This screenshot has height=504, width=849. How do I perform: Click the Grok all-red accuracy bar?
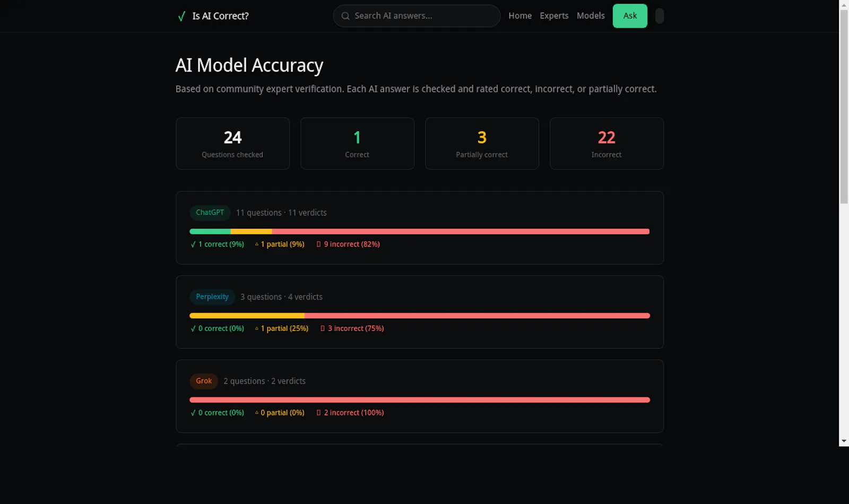[x=419, y=400]
